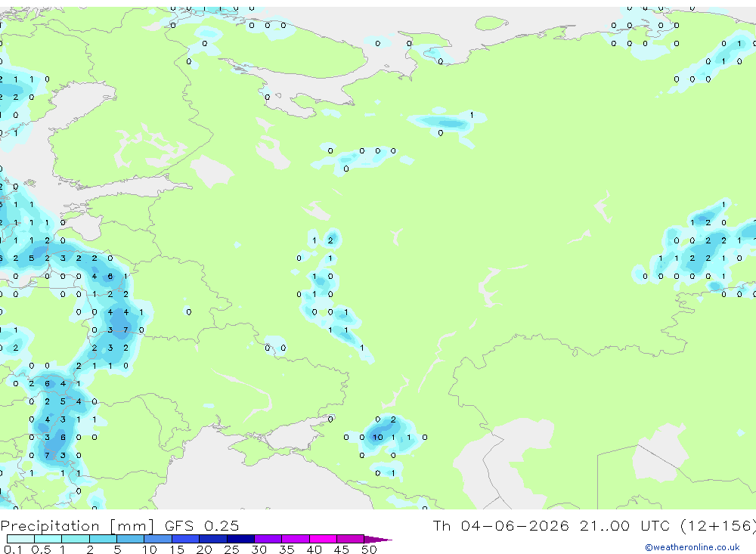Click the 'GFS 0.25' model label
The height and width of the screenshot is (554, 756).
(202, 525)
